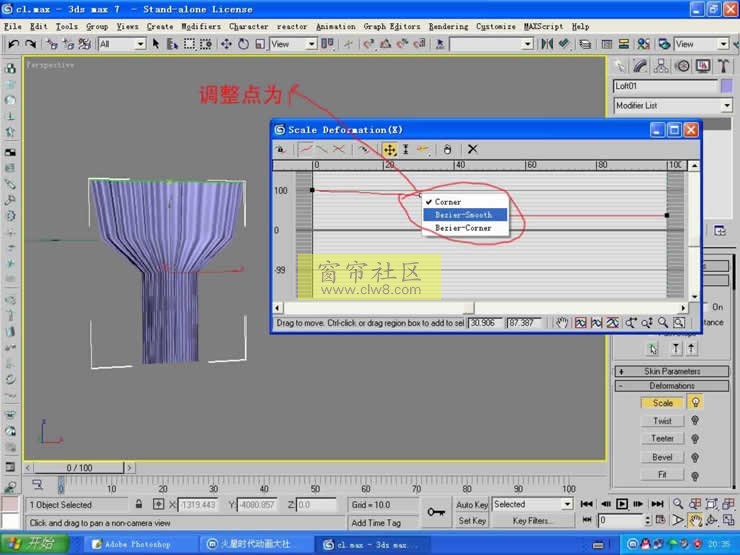Image resolution: width=740 pixels, height=555 pixels.
Task: Click the Bevel deformation button
Action: tap(663, 457)
